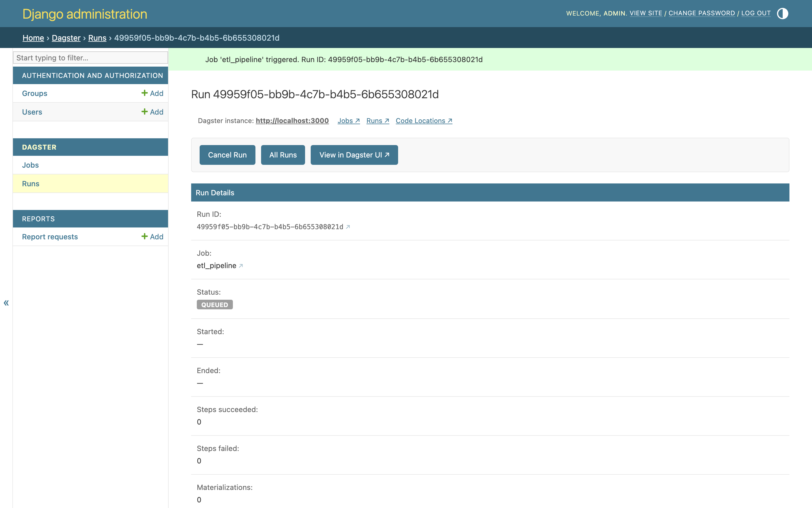Viewport: 812px width, 508px height.
Task: Click the Cancel Run button
Action: point(228,155)
